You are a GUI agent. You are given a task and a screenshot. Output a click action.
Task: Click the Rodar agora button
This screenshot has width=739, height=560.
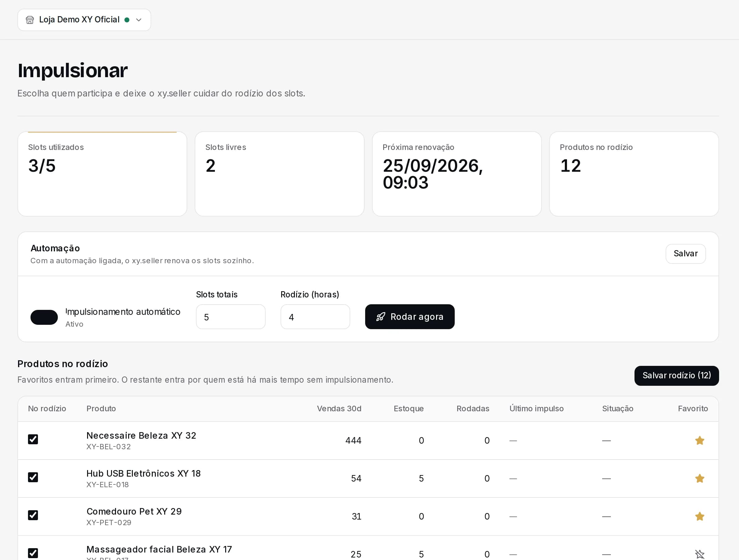[x=410, y=317]
